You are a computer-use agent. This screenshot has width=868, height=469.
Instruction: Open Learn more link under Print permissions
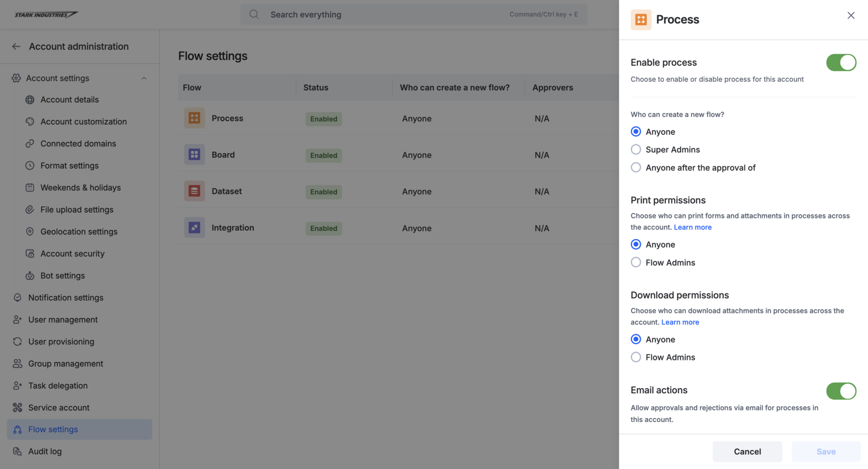point(692,227)
